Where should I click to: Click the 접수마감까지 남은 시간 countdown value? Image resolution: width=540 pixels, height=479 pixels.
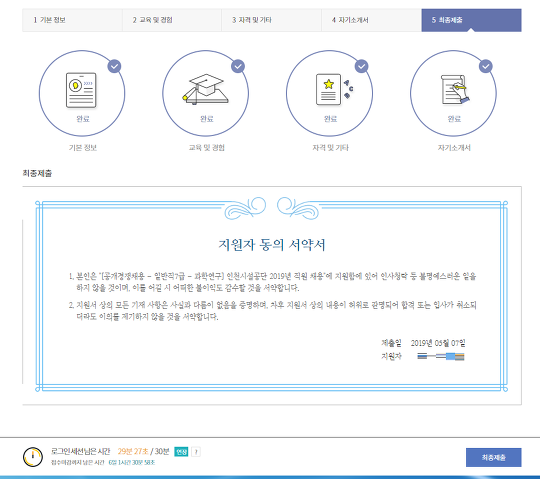tap(132, 462)
